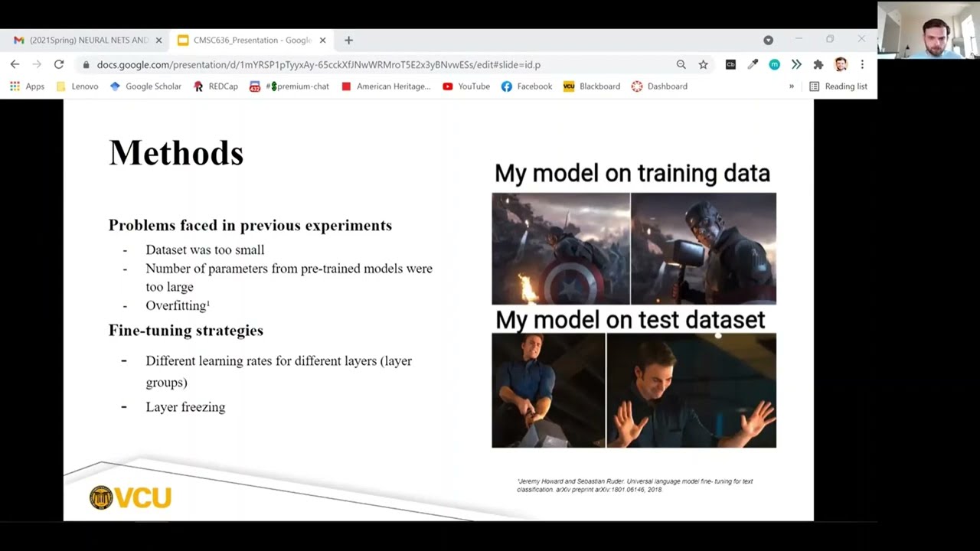Image resolution: width=980 pixels, height=551 pixels.
Task: Click the Methods slide title
Action: pos(176,153)
